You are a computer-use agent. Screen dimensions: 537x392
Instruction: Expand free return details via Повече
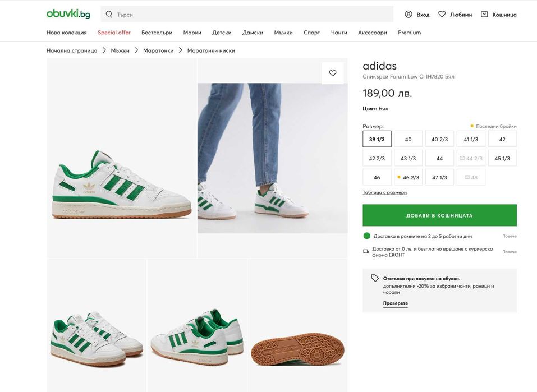[x=509, y=252]
